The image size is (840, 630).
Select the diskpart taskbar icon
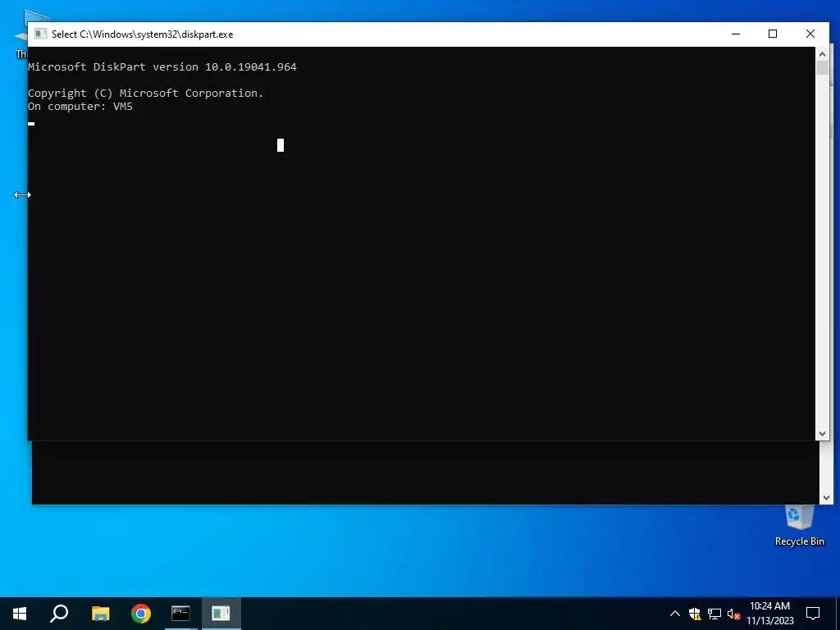pos(221,614)
